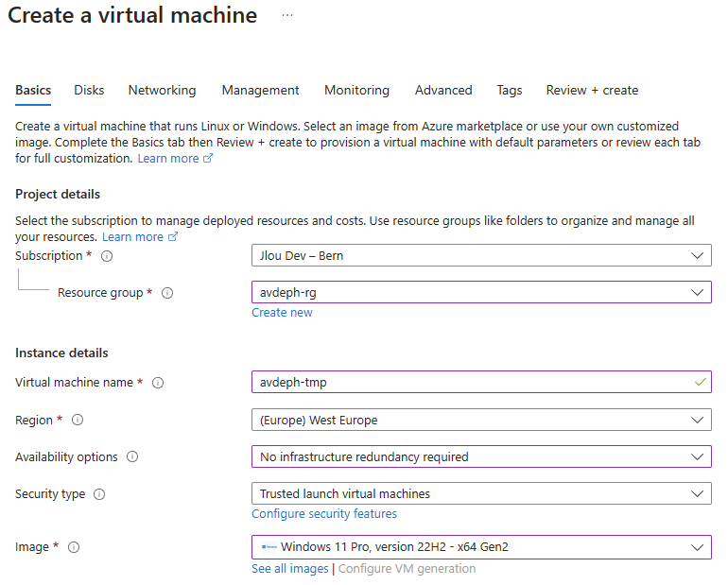Open the Image dropdown
Viewport: 728px width, 585px height.
coord(481,547)
